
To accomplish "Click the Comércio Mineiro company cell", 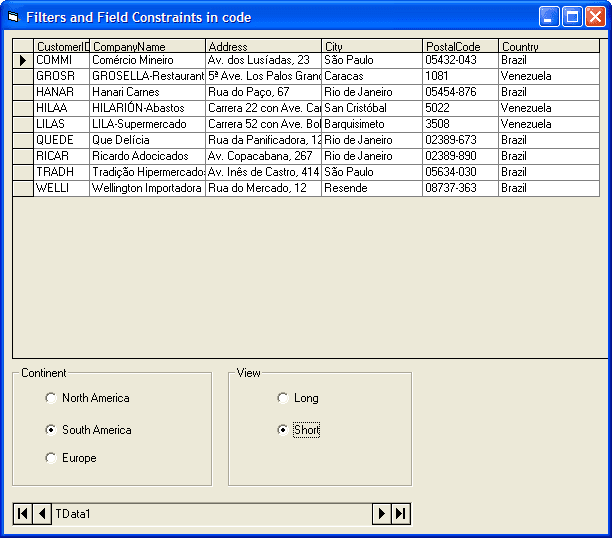I will tap(148, 61).
